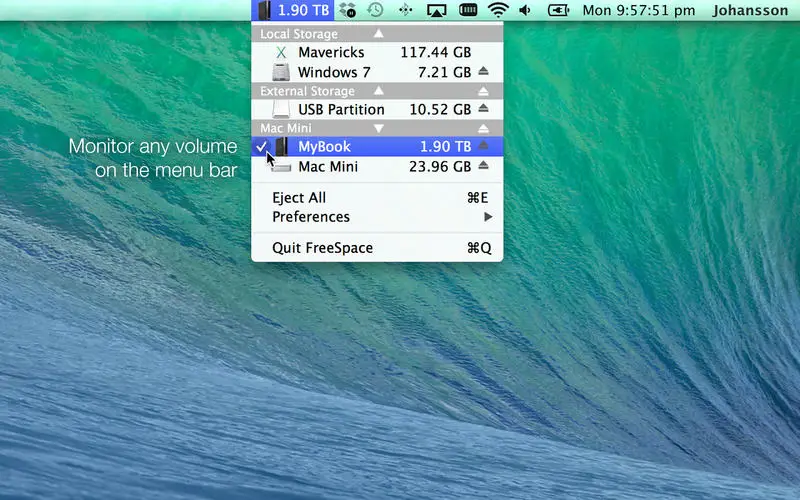The image size is (800, 500).
Task: Uncheck the MyBook menu bar monitor checkmark
Action: [261, 146]
